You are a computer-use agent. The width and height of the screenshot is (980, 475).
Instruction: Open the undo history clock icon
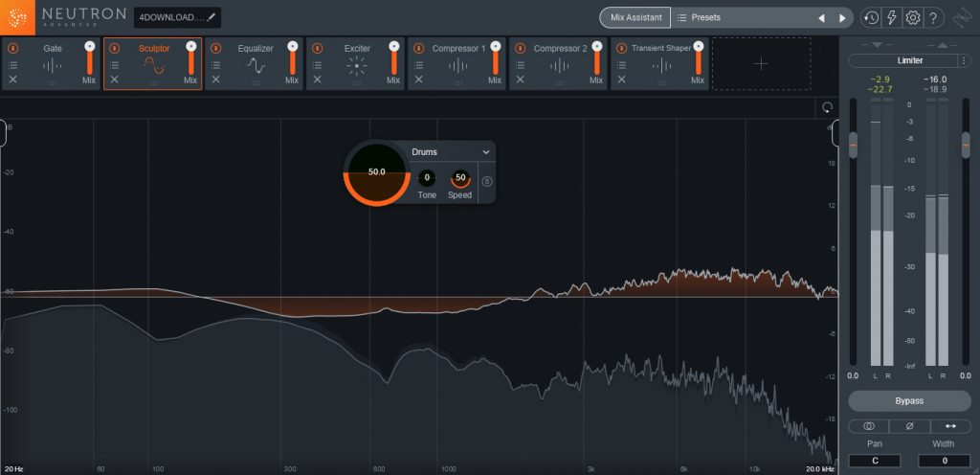[871, 17]
